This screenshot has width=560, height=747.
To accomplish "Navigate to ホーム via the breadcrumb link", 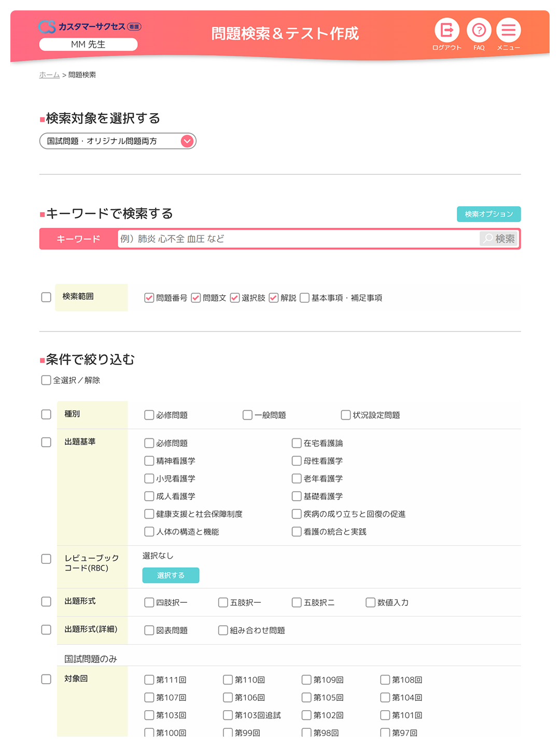I will point(48,75).
